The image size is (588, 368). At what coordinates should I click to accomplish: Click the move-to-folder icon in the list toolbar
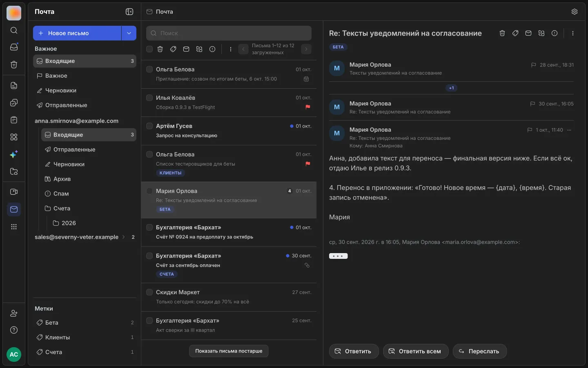point(199,49)
